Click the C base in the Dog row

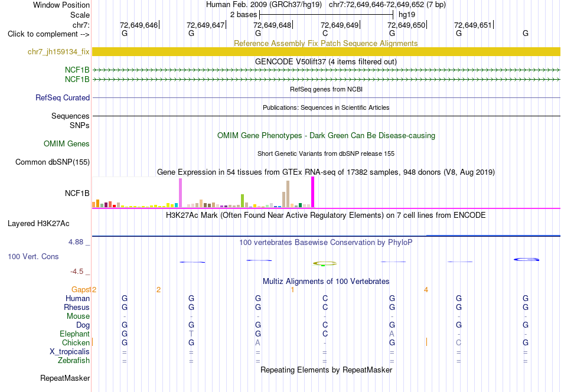coord(325,325)
